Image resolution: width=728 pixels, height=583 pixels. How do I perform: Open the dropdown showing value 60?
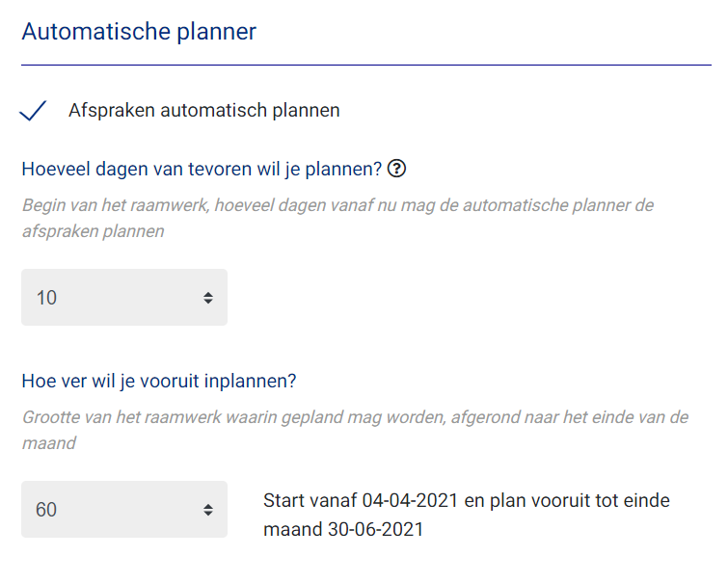click(124, 509)
